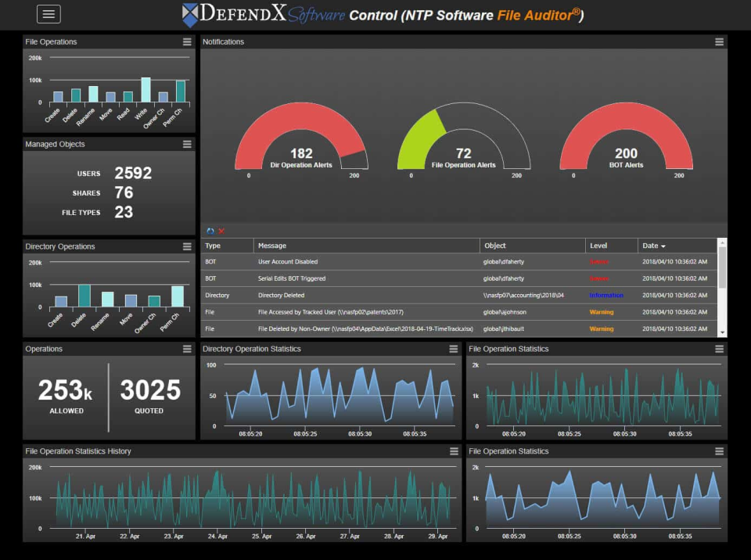Sort notifications by Date column arrow
Screen dimensions: 751x560
[663, 246]
